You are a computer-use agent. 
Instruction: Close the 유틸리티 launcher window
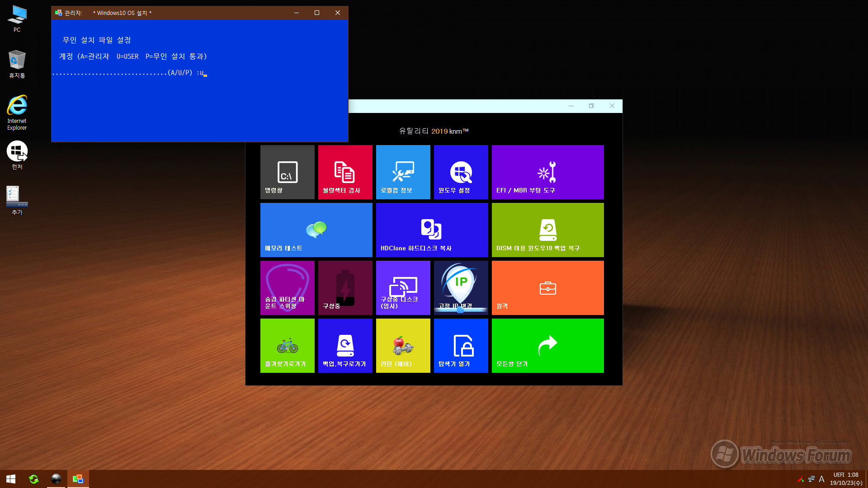click(x=612, y=106)
